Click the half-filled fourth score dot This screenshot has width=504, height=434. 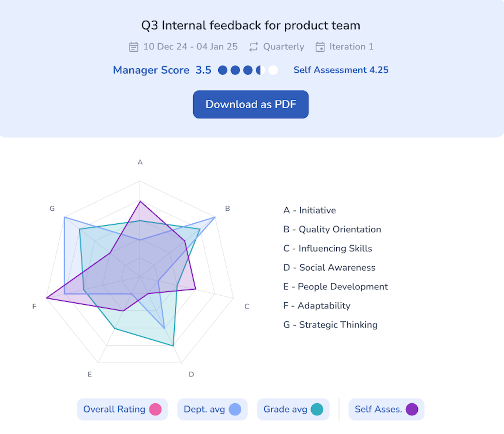[261, 70]
